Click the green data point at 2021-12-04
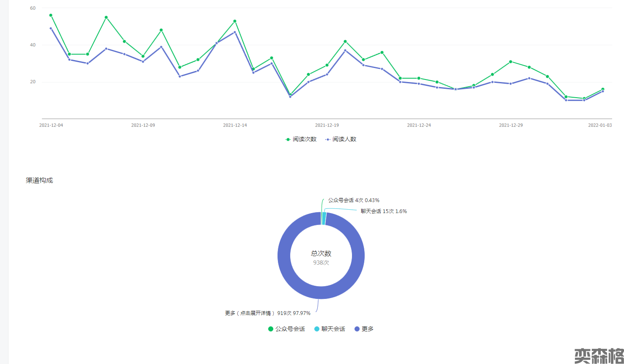The width and height of the screenshot is (624, 364). click(51, 15)
